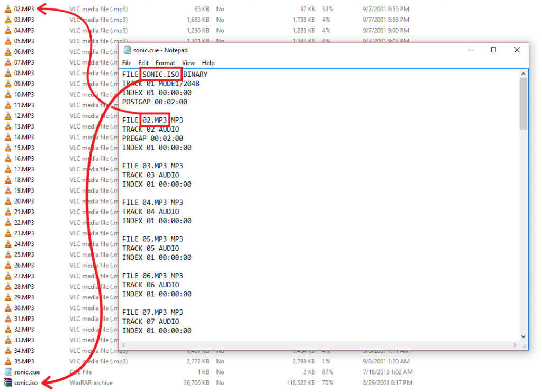Select the 14.MP3 file name

pyautogui.click(x=24, y=137)
